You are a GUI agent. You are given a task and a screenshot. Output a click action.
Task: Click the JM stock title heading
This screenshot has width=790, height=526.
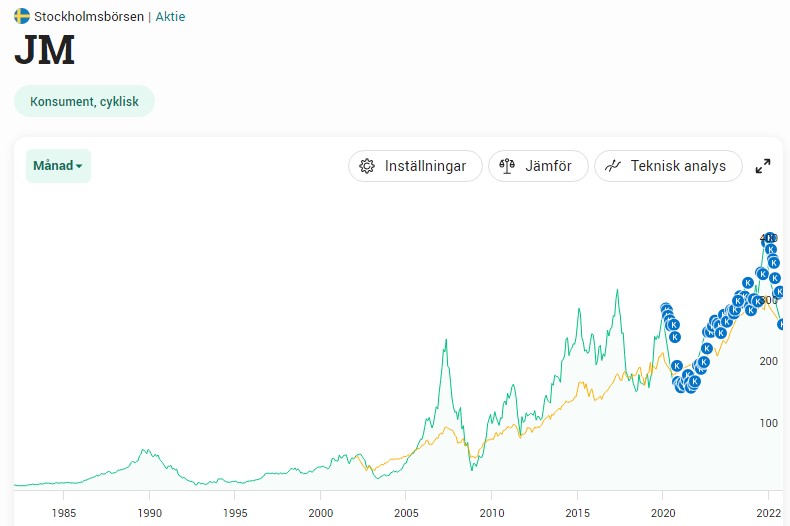[45, 52]
